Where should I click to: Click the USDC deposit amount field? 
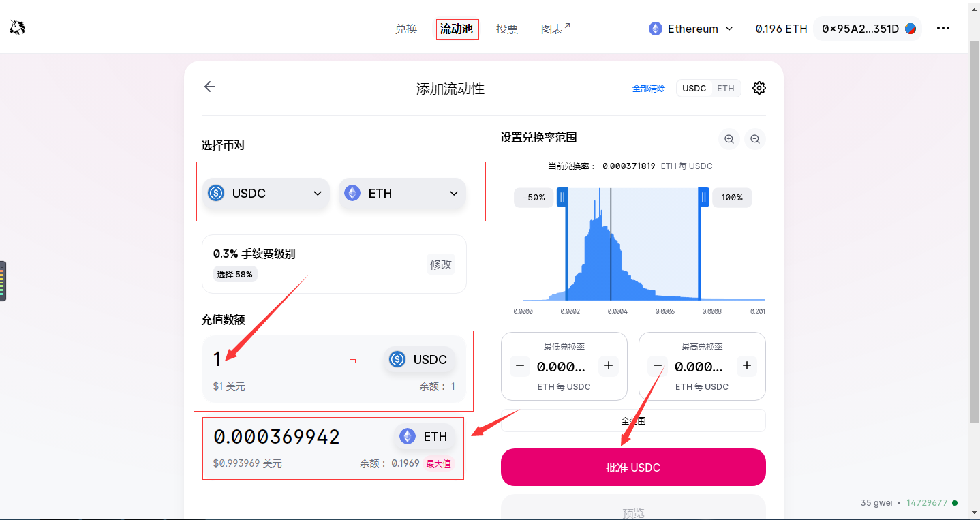[x=293, y=359]
